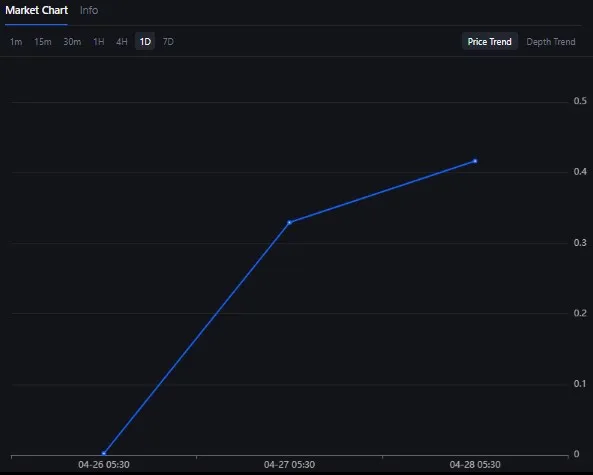Select the 1H time interval
Viewport: 593px width, 475px height.
[99, 42]
